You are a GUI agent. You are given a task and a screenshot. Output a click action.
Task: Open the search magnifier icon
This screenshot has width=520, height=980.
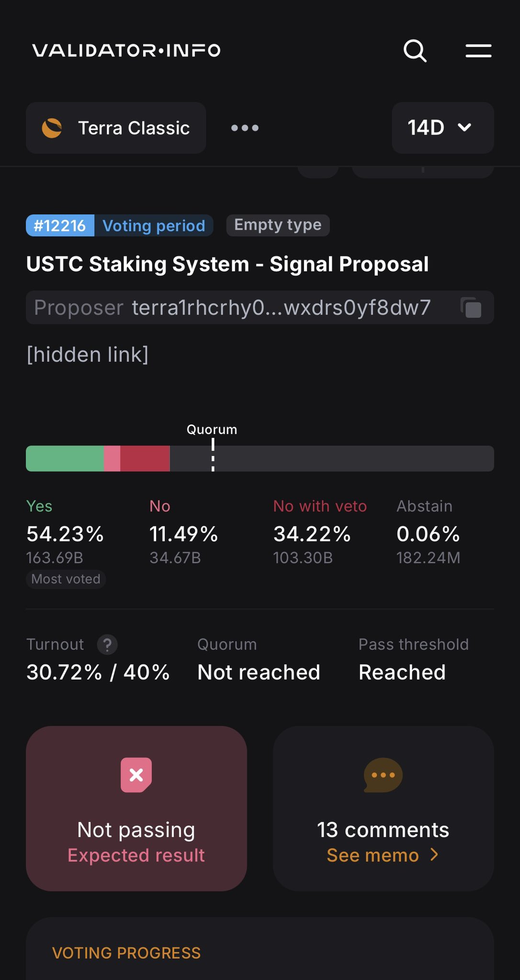415,51
